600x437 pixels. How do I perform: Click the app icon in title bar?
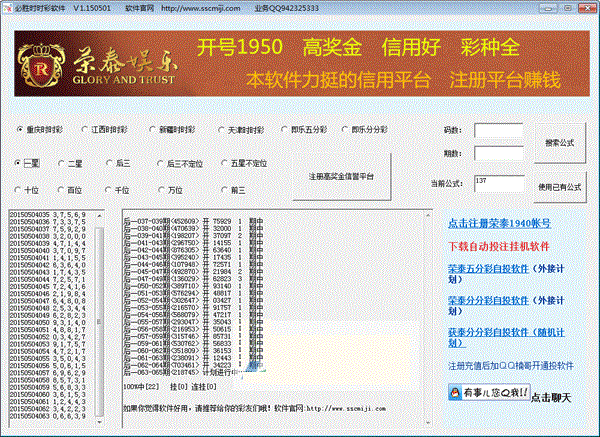point(8,8)
